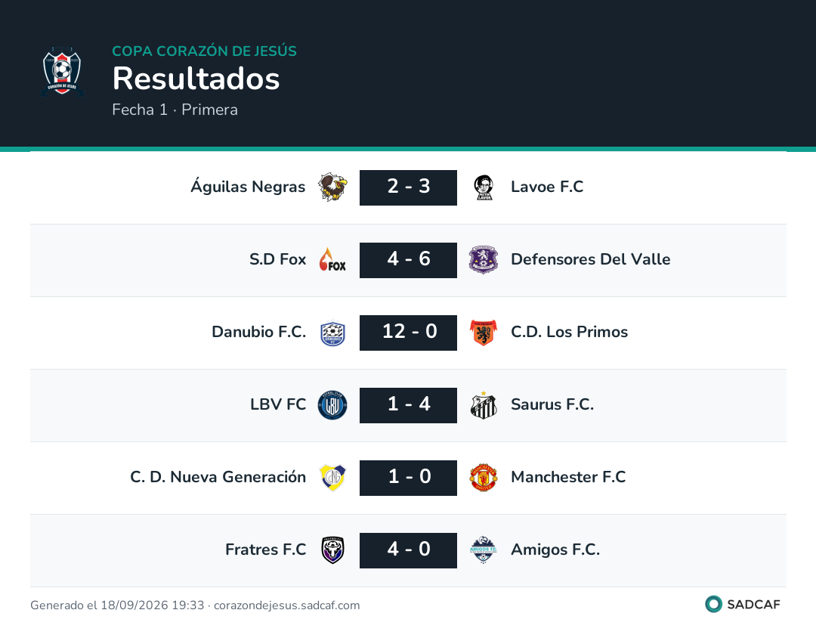Click the Fratres F.C bull badge
The image size is (816, 644).
pos(332,550)
